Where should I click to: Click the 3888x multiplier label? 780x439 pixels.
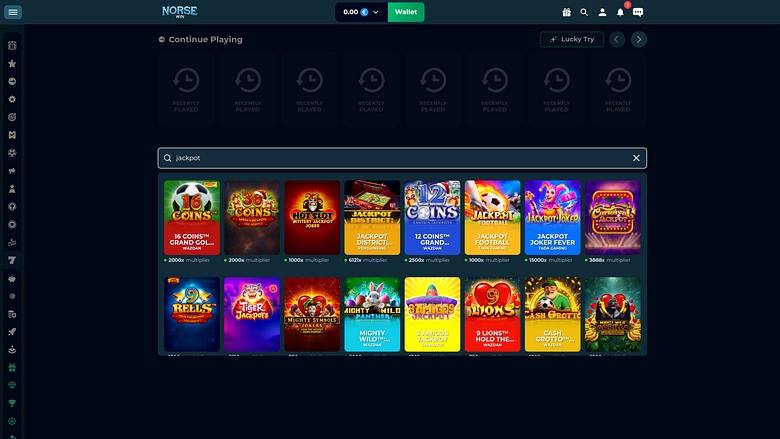click(x=609, y=260)
